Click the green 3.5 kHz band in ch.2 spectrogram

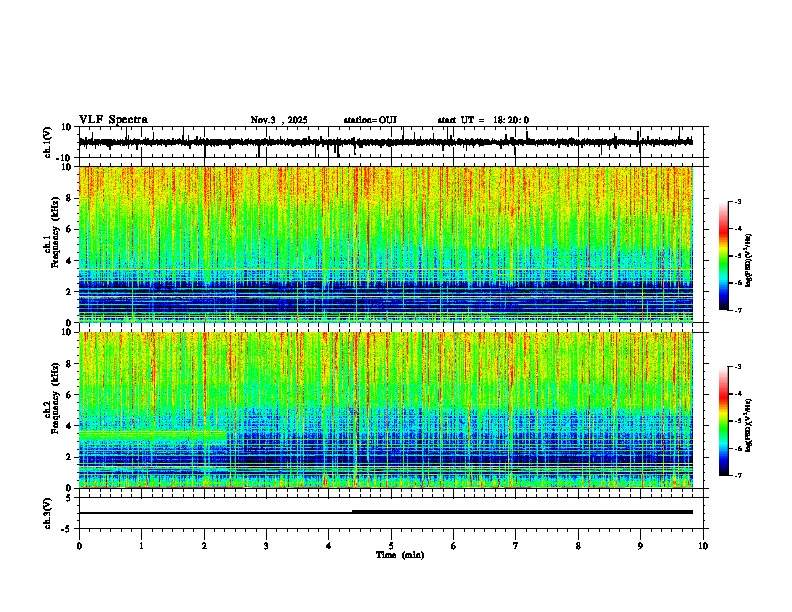click(x=153, y=435)
